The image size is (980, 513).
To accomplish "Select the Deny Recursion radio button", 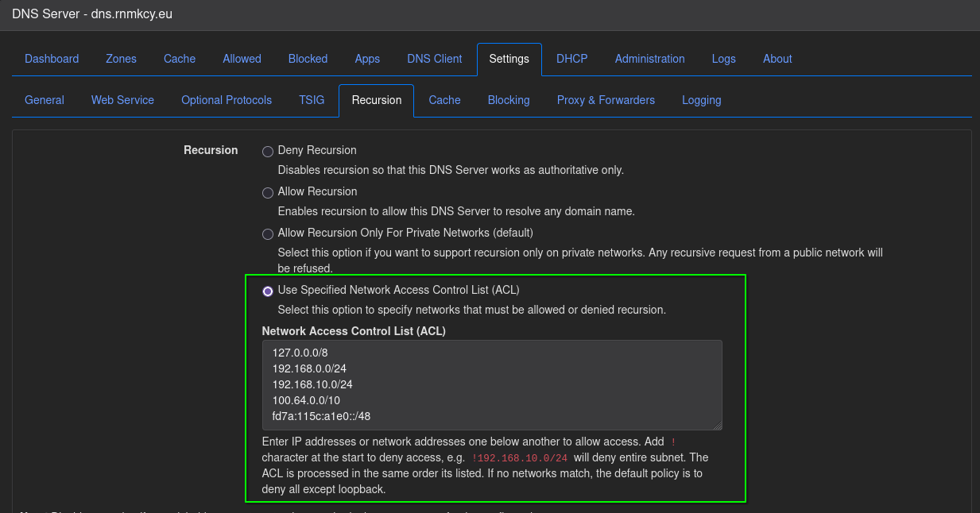I will click(x=268, y=151).
